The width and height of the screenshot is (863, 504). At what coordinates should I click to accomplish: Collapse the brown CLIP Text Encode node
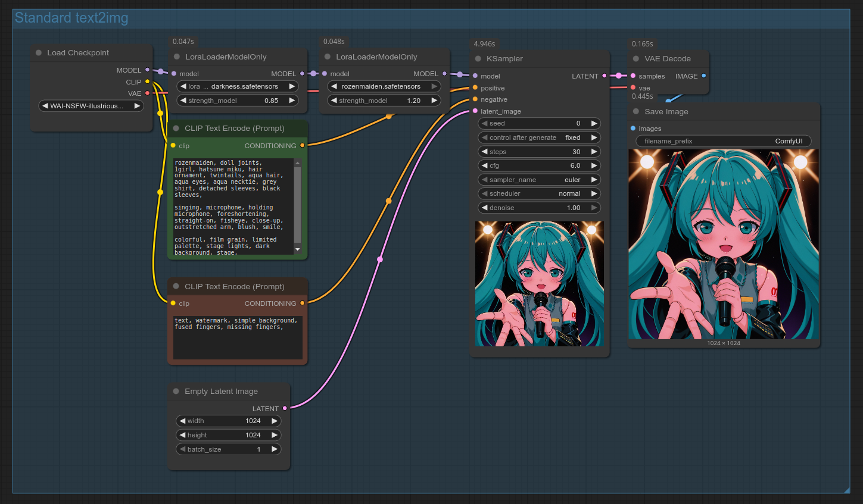[x=176, y=287]
